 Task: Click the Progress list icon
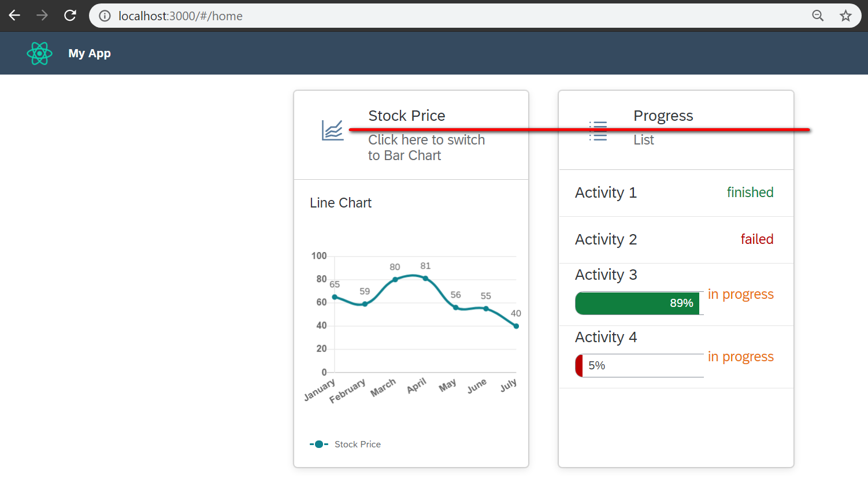[x=598, y=131]
